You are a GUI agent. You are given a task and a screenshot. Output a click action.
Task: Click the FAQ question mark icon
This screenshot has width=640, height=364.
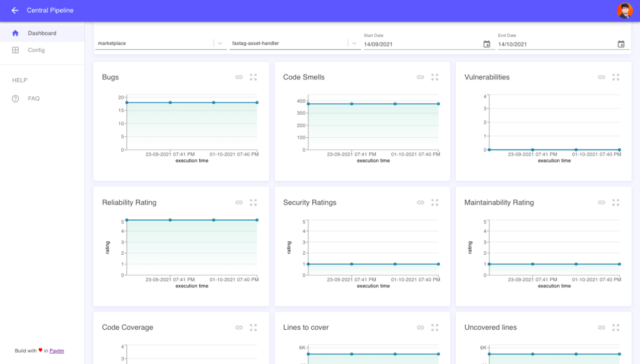(14, 98)
